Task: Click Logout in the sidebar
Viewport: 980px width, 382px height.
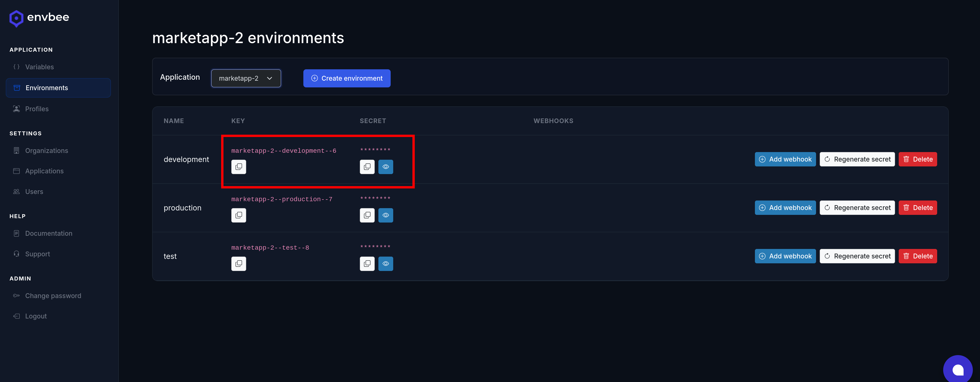Action: (x=59, y=316)
